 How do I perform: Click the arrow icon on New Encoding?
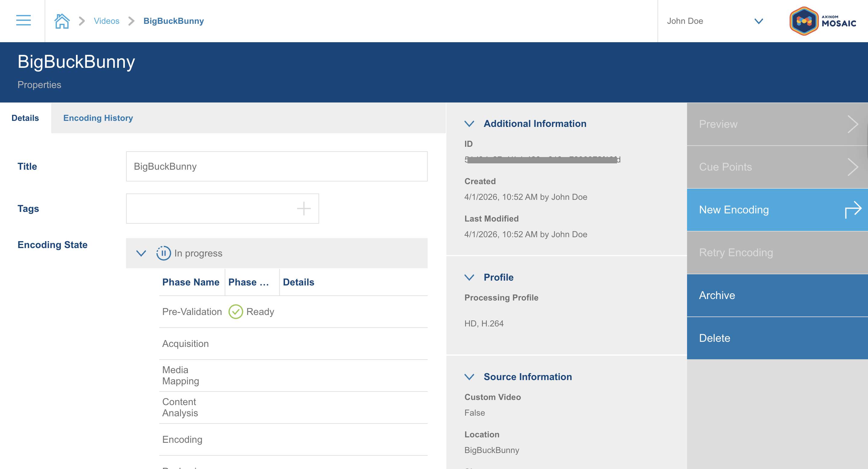[854, 209]
